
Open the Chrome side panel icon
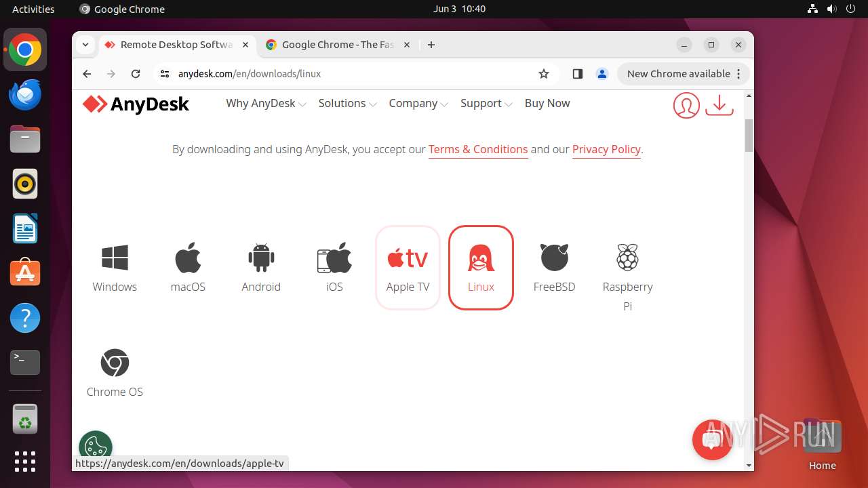[578, 74]
